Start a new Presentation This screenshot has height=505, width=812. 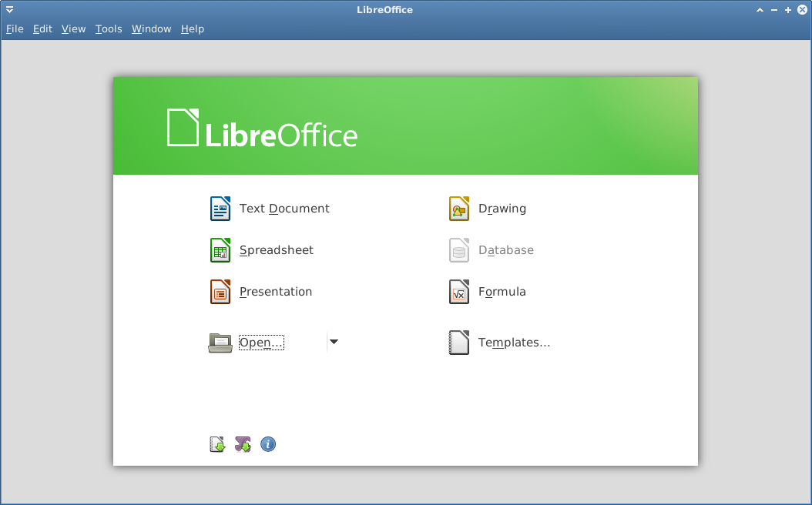(260, 292)
